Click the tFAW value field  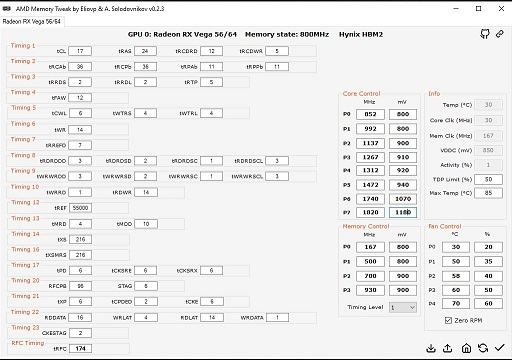80,98
